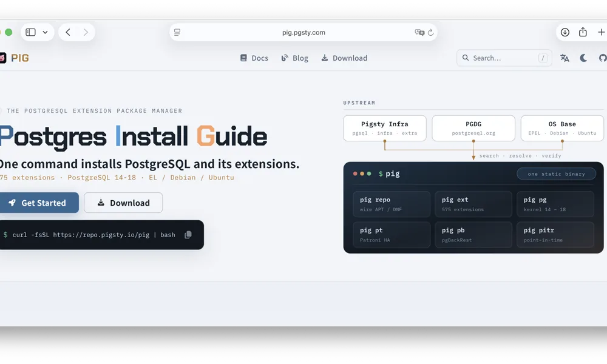Image resolution: width=607 pixels, height=364 pixels.
Task: Open the GitHub repository icon
Action: point(603,58)
